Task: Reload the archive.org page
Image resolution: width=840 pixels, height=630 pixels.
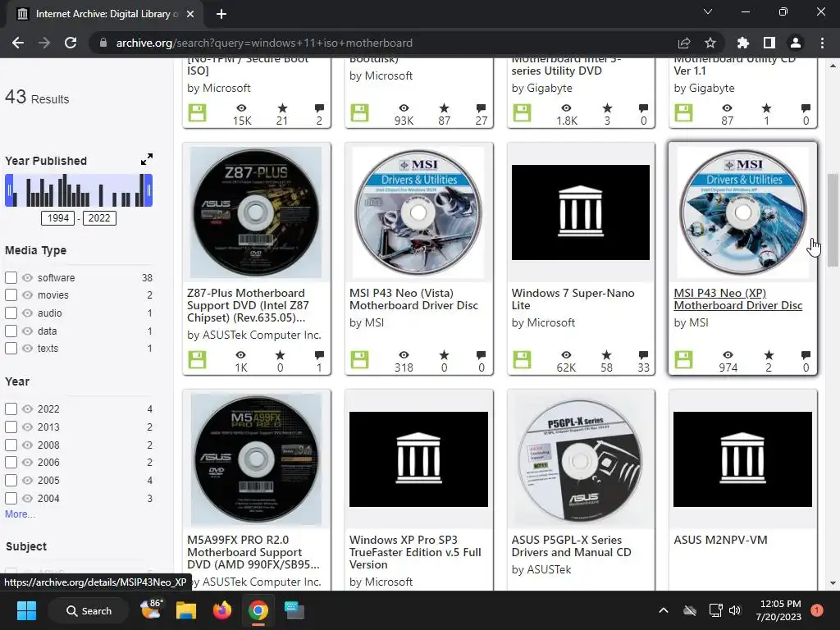Action: coord(71,43)
